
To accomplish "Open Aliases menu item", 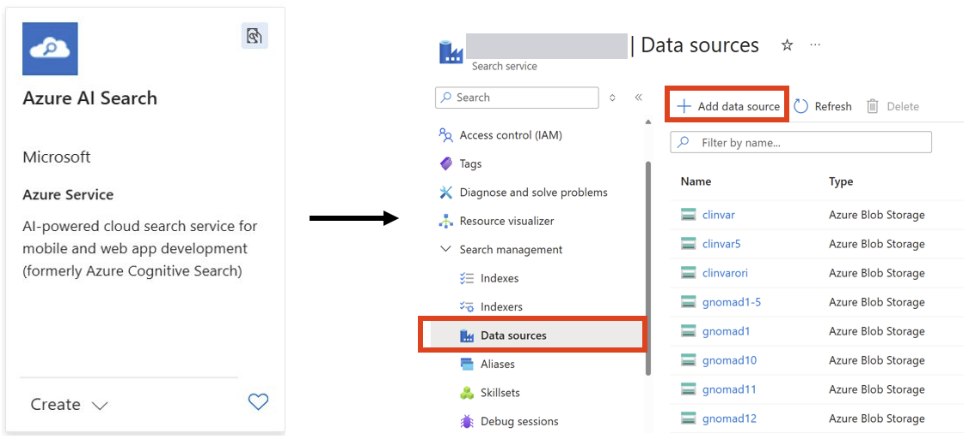I will tap(497, 364).
